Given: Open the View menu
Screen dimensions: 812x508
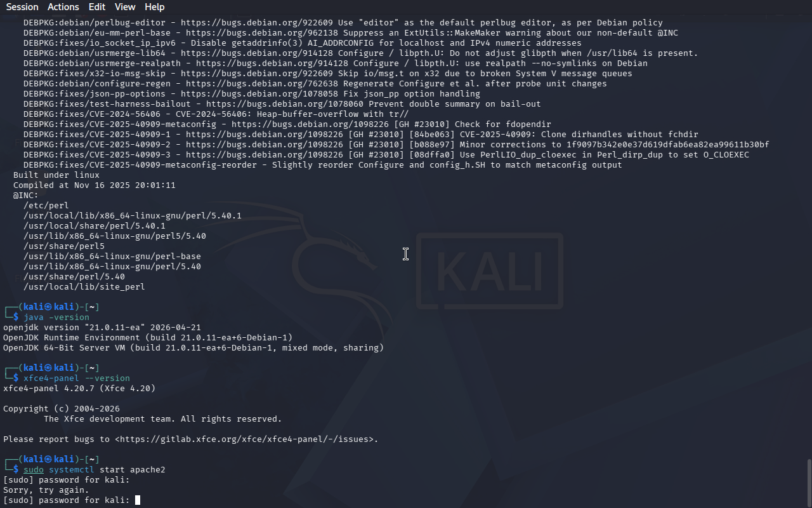Looking at the screenshot, I should [x=125, y=7].
